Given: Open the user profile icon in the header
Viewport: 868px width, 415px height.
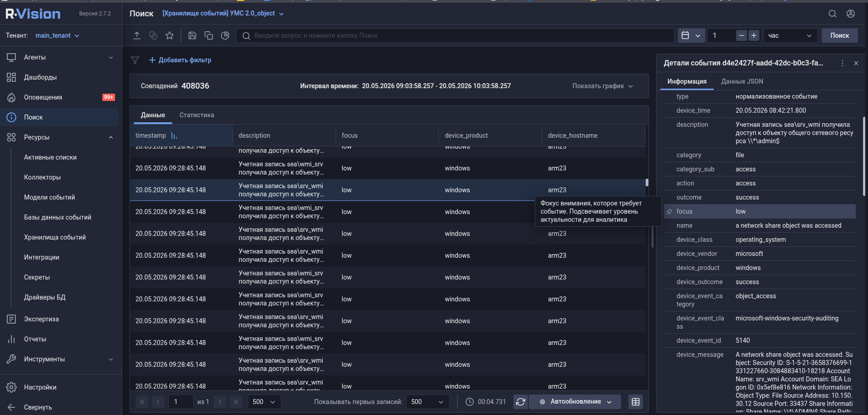Looking at the screenshot, I should [x=851, y=14].
